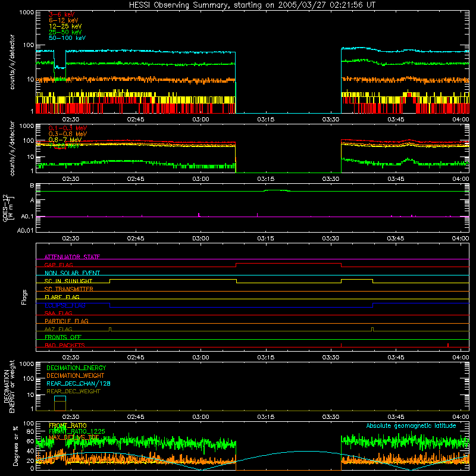Click the REAR_DEC_WEIGHT legend label
Screen dimensions: 476x476
tap(73, 392)
